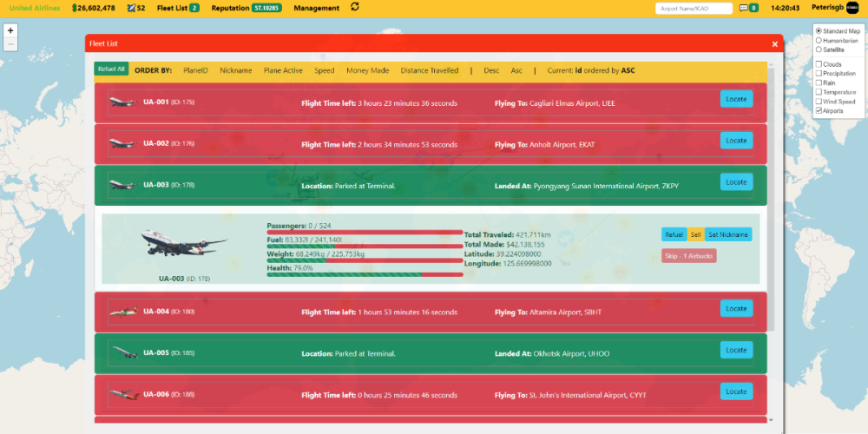Close the Fleet List panel

point(775,43)
